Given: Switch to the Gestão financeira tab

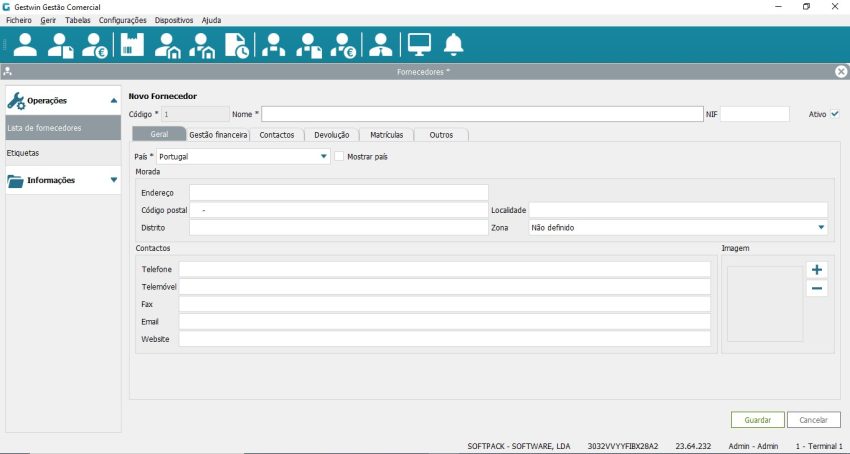Looking at the screenshot, I should tap(218, 134).
